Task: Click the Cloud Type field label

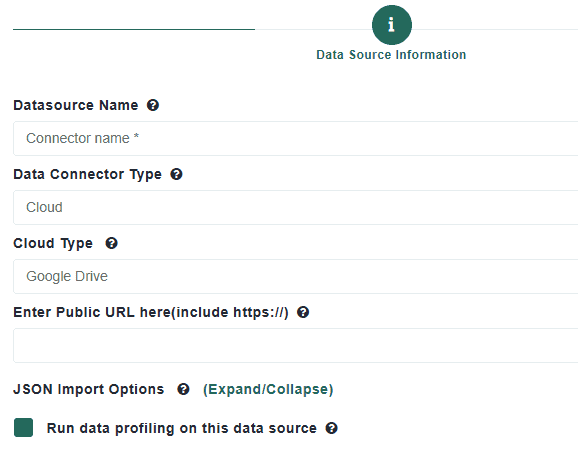Action: tap(53, 244)
